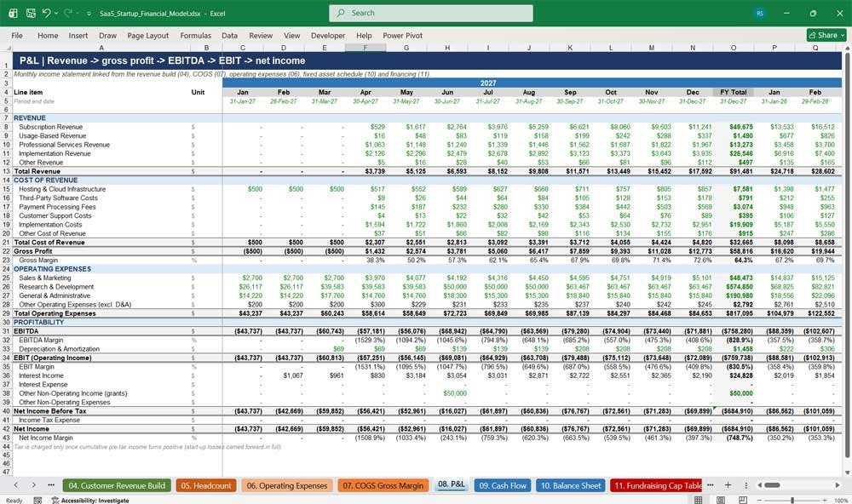Screen dimensions: 852x504
Task: Click the left sheet tabs ellipsis
Action: (51, 485)
